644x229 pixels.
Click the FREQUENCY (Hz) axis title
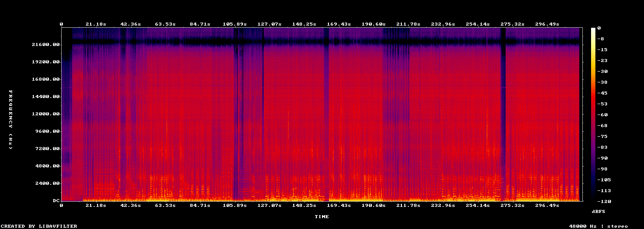click(x=11, y=120)
